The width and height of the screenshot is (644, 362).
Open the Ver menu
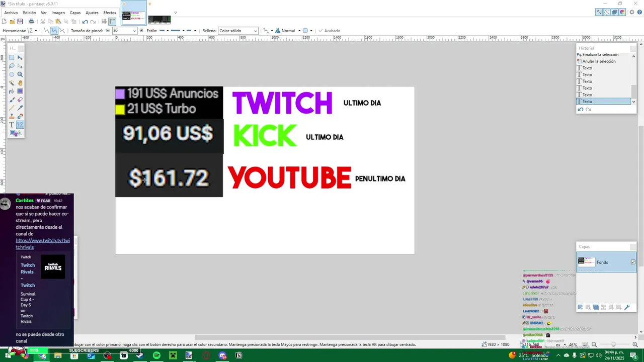pos(44,13)
